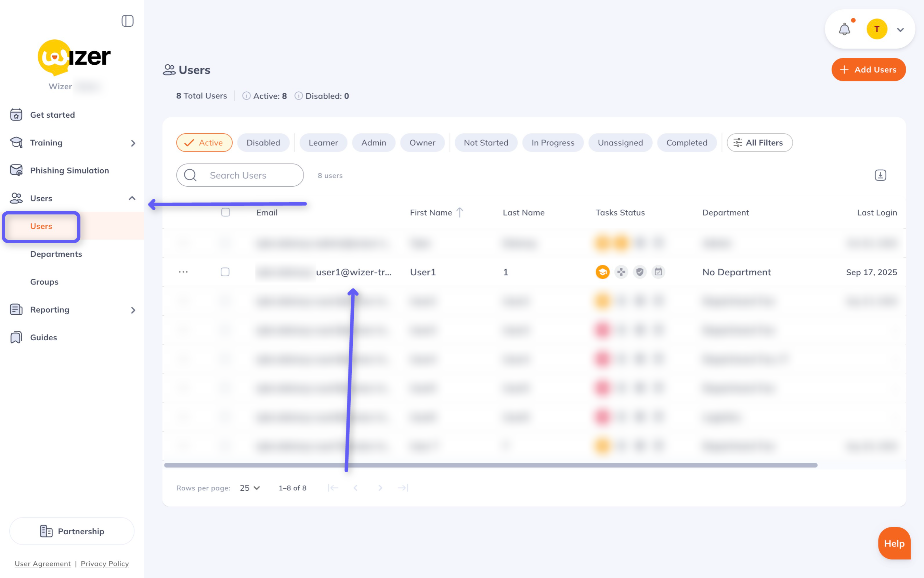Go to Phishing Simulation
The width and height of the screenshot is (924, 578).
click(x=69, y=171)
